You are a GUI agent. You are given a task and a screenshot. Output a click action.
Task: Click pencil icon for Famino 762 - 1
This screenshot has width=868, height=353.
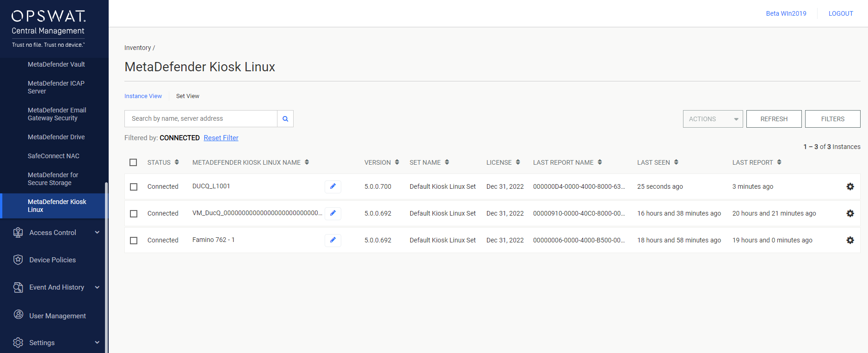[333, 240]
